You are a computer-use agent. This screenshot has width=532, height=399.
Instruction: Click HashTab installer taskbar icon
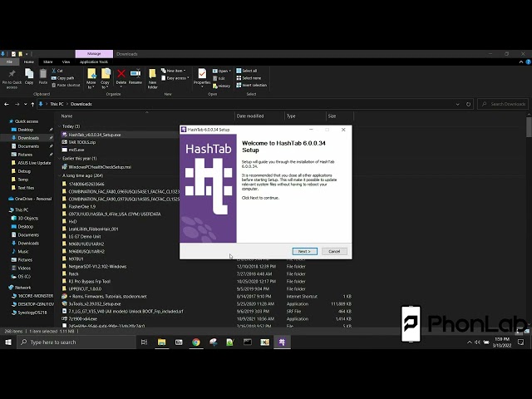tap(282, 342)
